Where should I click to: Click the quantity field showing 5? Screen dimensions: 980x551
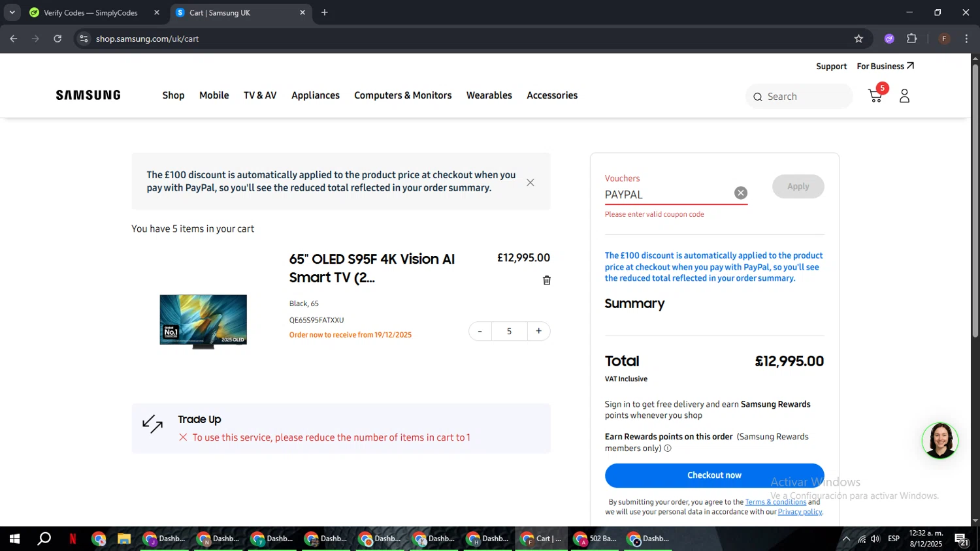(509, 331)
